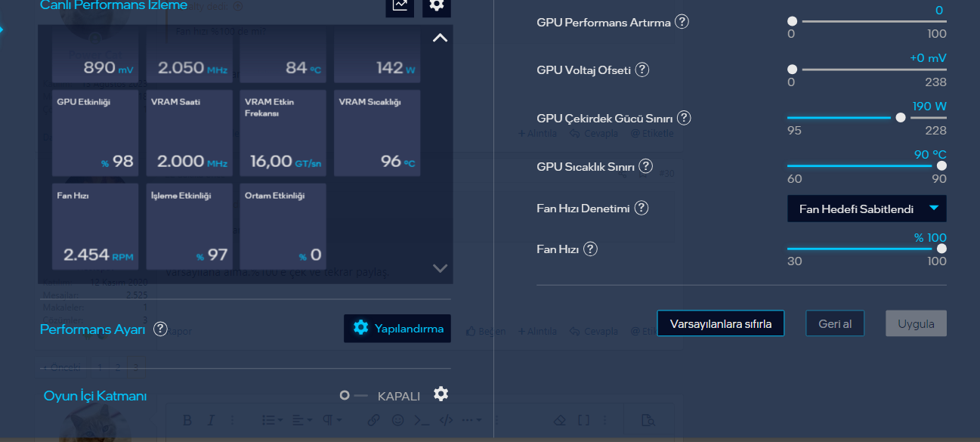Open more options dropdown in forum editor
The image size is (980, 442).
(x=472, y=420)
